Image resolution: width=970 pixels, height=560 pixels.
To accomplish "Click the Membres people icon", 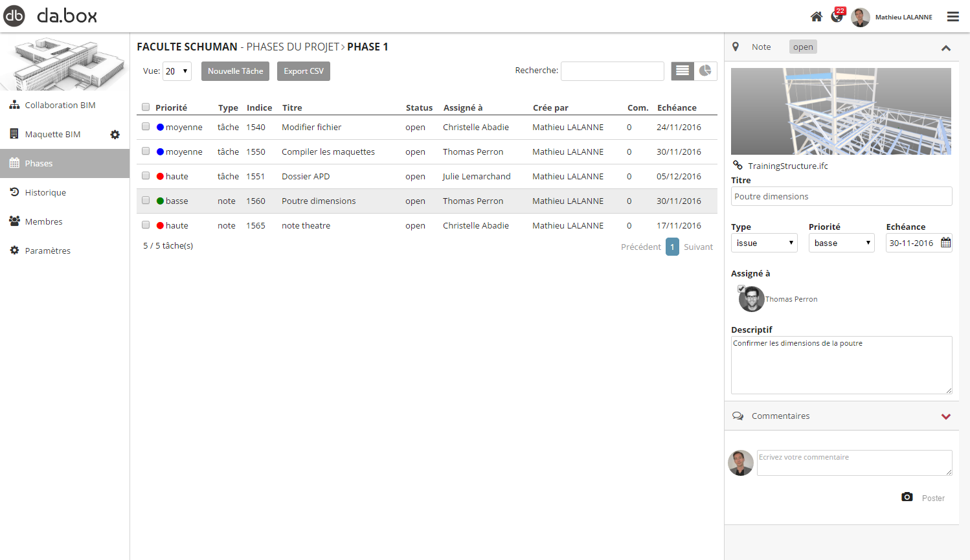I will (14, 221).
